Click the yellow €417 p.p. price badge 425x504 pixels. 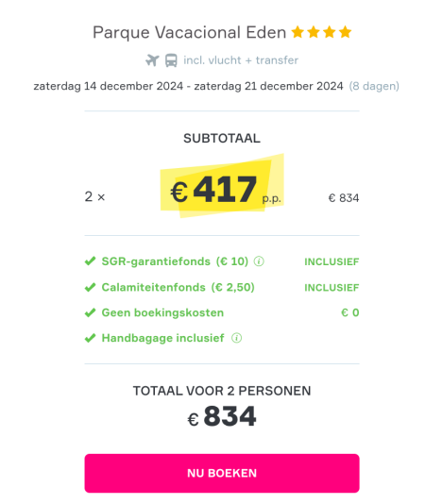(222, 186)
